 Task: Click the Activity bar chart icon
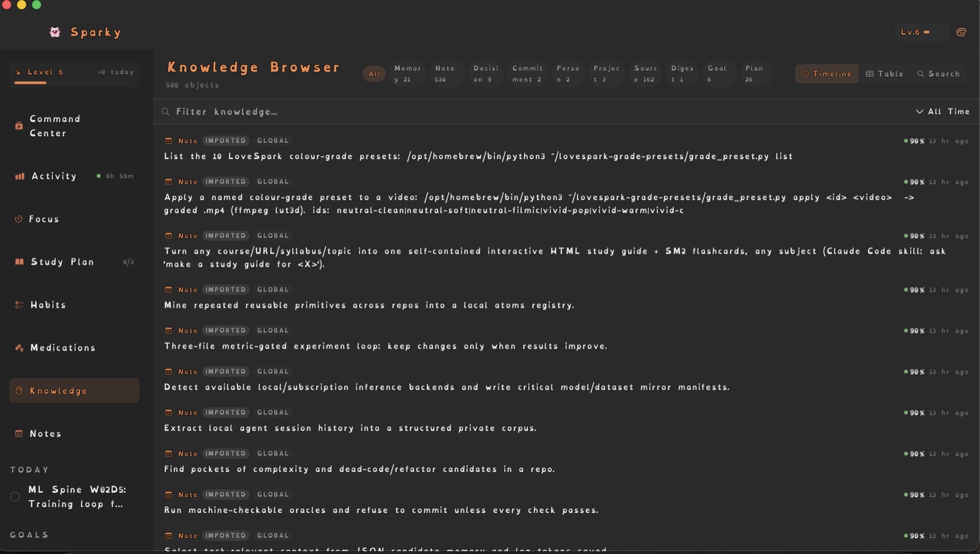click(x=20, y=176)
